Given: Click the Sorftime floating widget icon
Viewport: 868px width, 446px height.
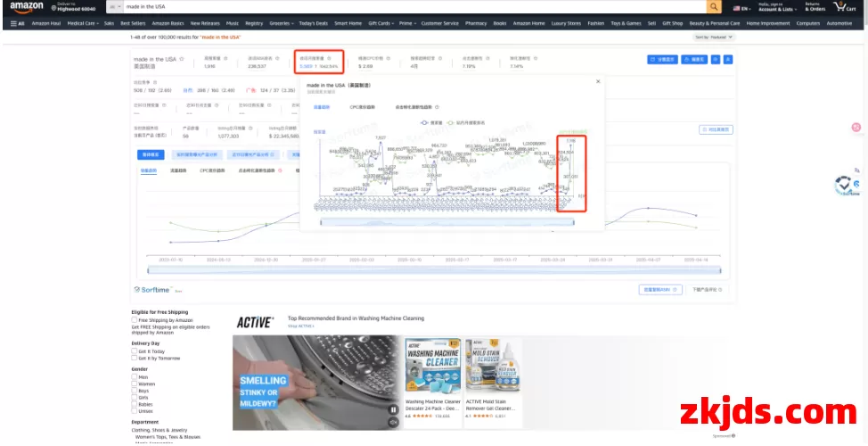Looking at the screenshot, I should point(846,186).
